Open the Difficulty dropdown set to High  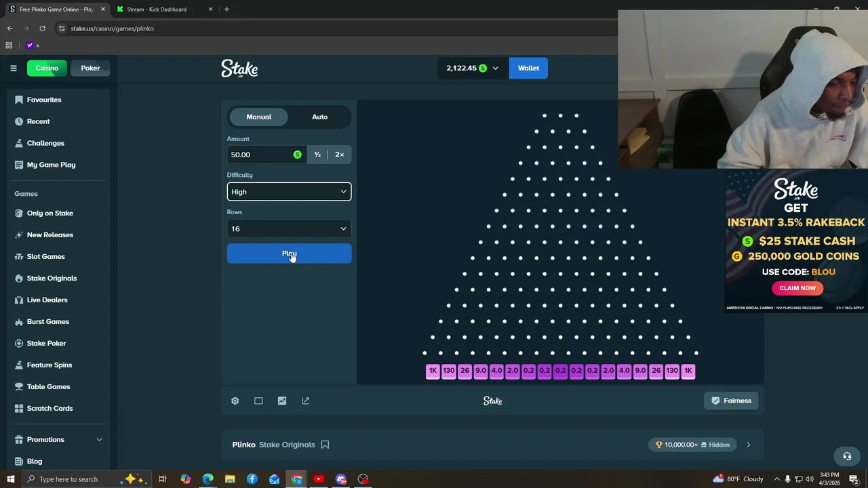[289, 192]
